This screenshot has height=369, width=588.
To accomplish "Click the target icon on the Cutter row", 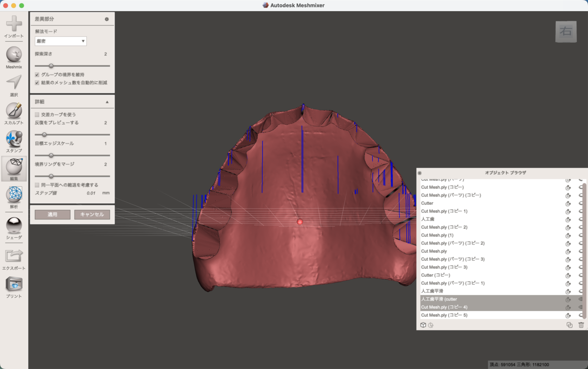I will [568, 203].
